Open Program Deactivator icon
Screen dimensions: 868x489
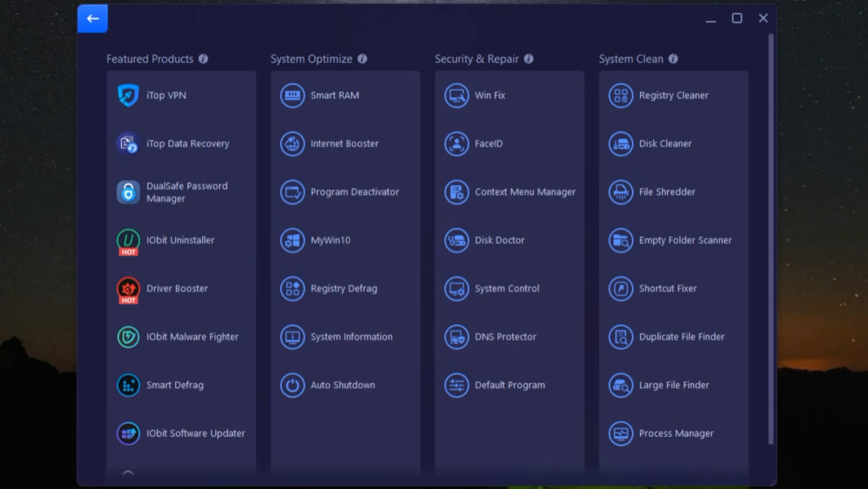point(292,192)
